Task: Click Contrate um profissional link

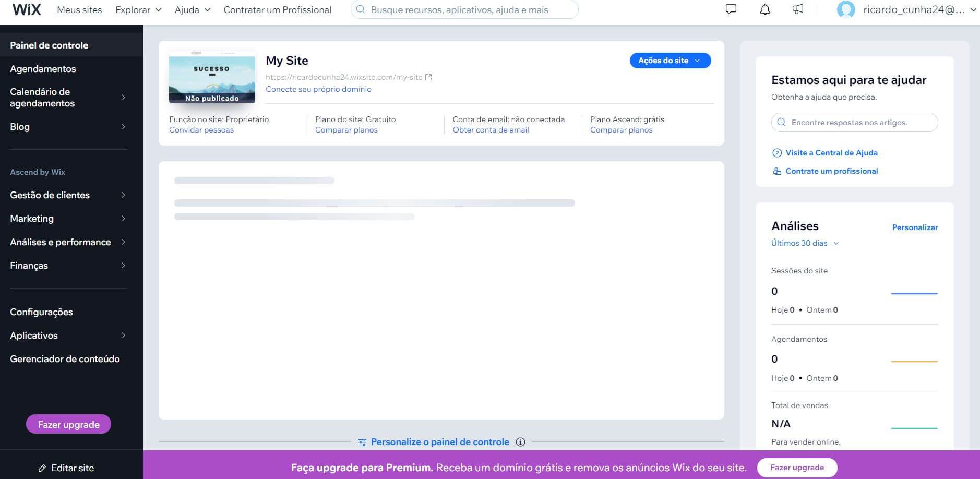Action: tap(832, 171)
